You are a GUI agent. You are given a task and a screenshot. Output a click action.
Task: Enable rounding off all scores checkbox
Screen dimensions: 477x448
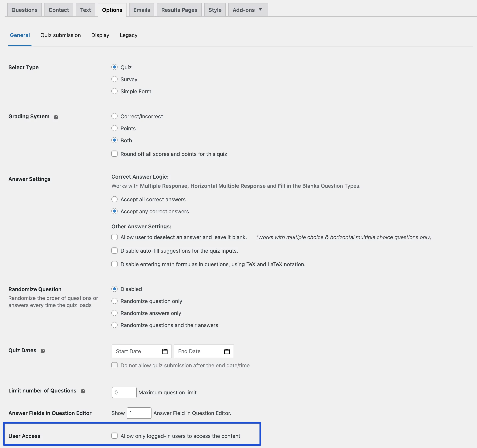(x=114, y=154)
